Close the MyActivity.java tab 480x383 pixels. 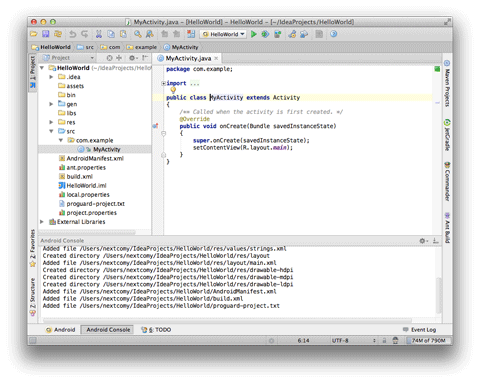tap(216, 58)
